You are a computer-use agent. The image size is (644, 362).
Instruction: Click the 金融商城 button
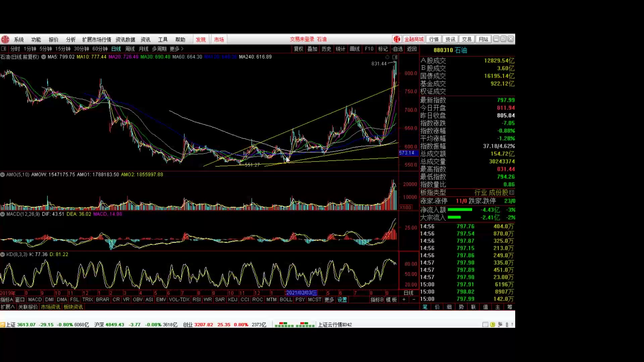(414, 39)
